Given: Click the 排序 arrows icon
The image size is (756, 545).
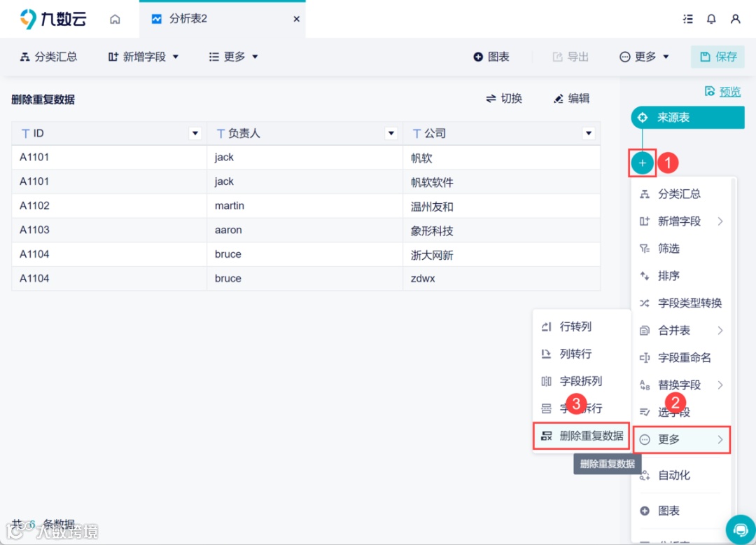Looking at the screenshot, I should pos(645,276).
